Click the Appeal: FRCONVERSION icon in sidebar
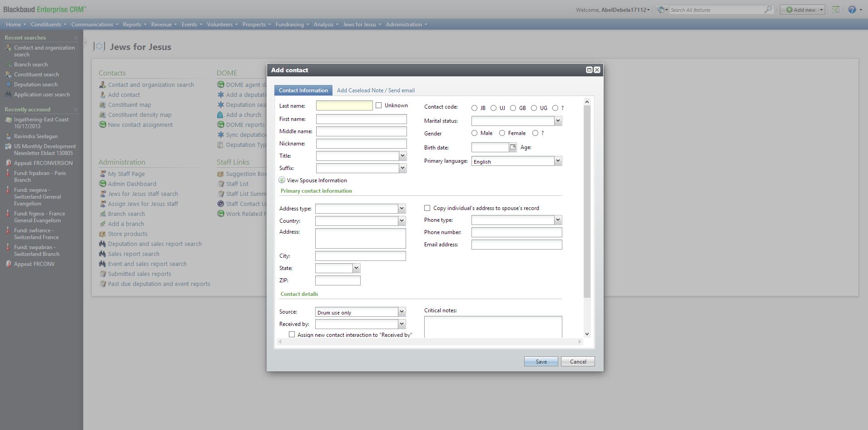Image resolution: width=868 pixels, height=430 pixels. [x=8, y=163]
